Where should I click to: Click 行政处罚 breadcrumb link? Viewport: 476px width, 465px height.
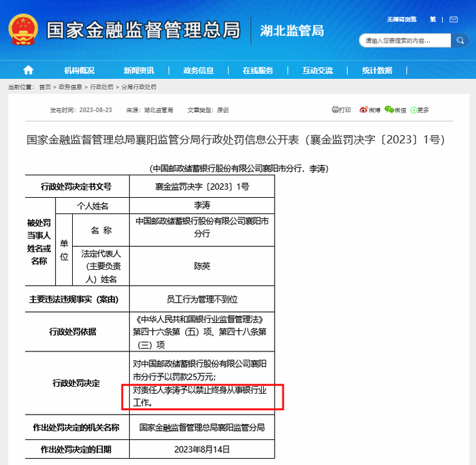coord(102,87)
